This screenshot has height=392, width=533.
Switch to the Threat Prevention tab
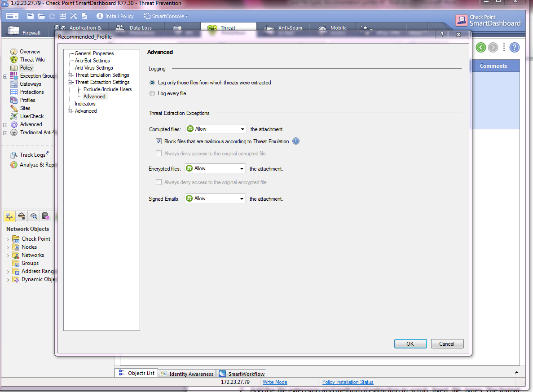coord(228,27)
